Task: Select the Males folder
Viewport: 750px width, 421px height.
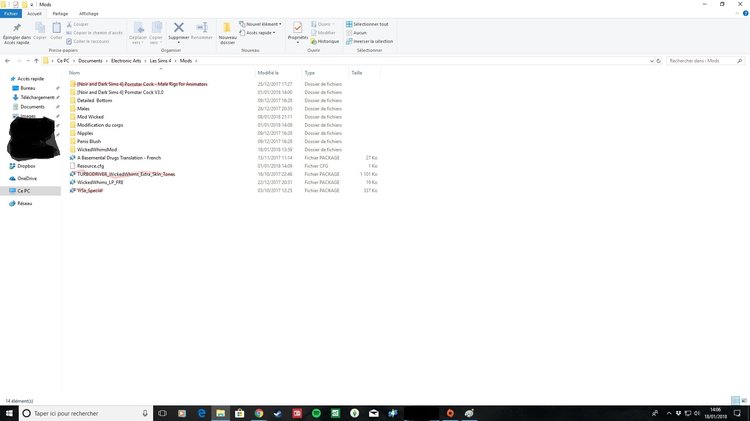Action: 83,109
